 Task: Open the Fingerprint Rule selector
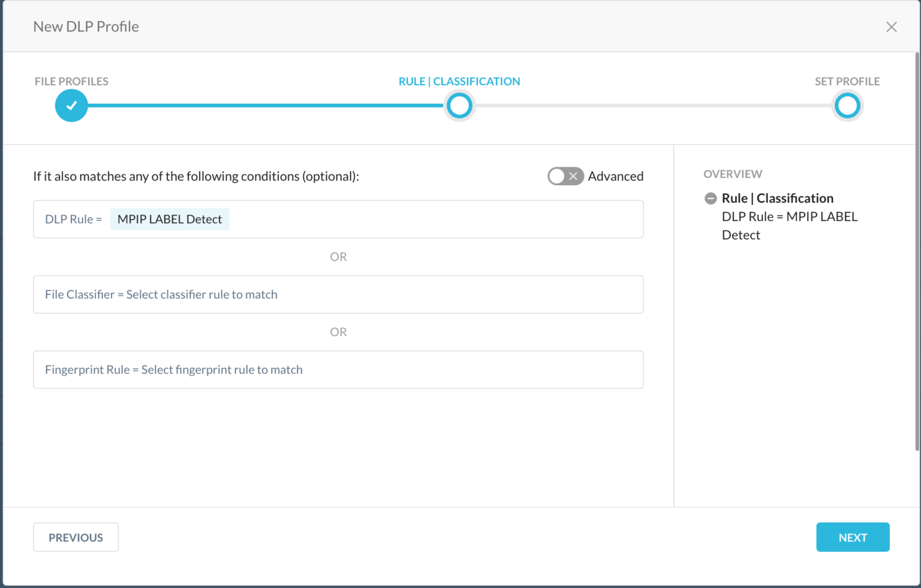pyautogui.click(x=338, y=370)
